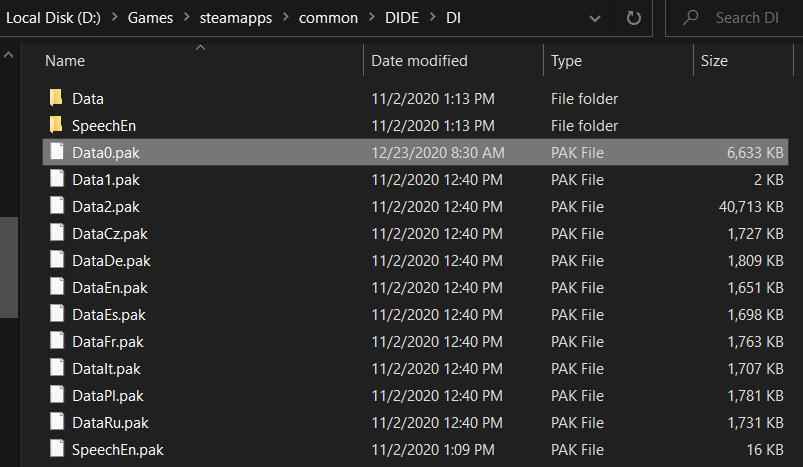Navigate to the common folder breadcrumb

(x=328, y=18)
